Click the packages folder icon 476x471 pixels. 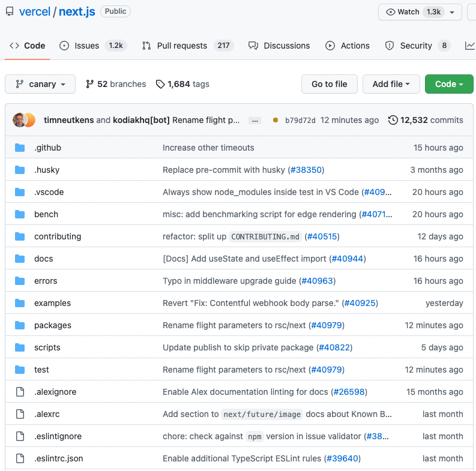20,325
